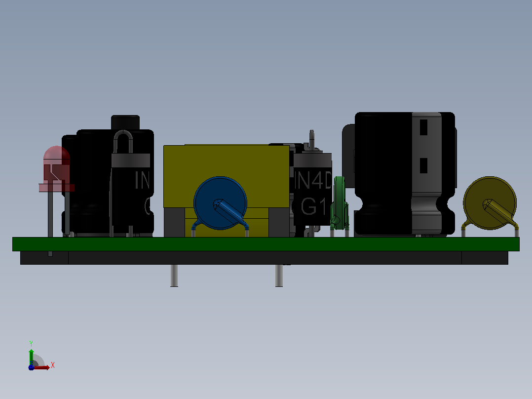The height and width of the screenshot is (399, 532).
Task: Select the red LED component
Action: [x=57, y=169]
